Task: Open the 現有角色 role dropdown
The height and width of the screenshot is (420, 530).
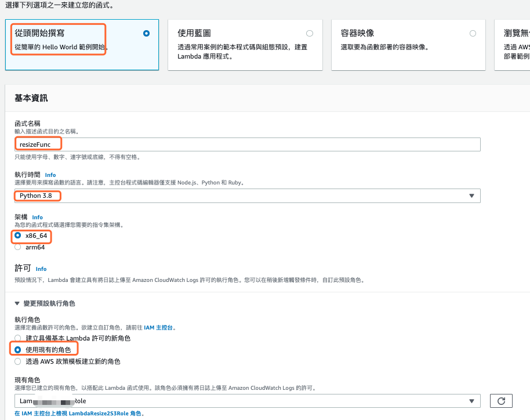Action: coord(248,401)
